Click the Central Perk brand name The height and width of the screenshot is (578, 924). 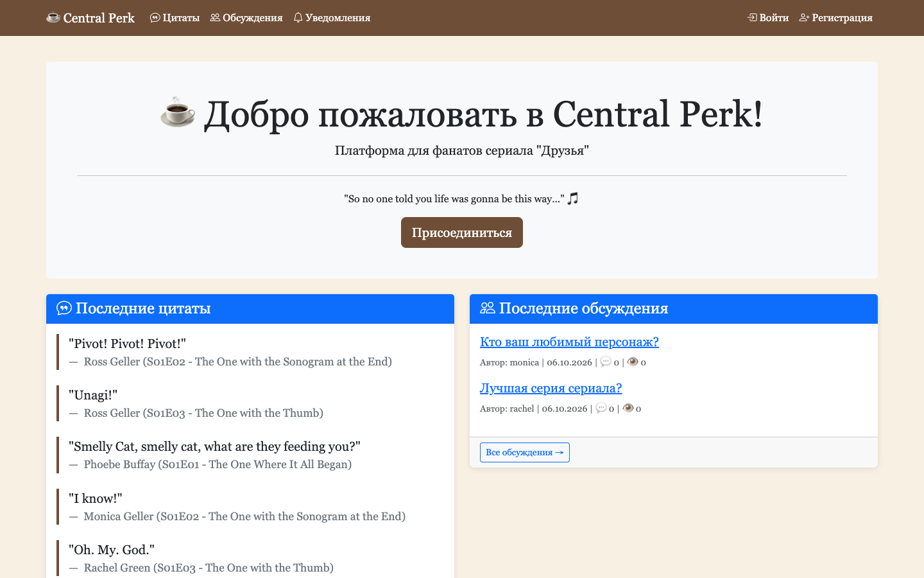point(99,17)
